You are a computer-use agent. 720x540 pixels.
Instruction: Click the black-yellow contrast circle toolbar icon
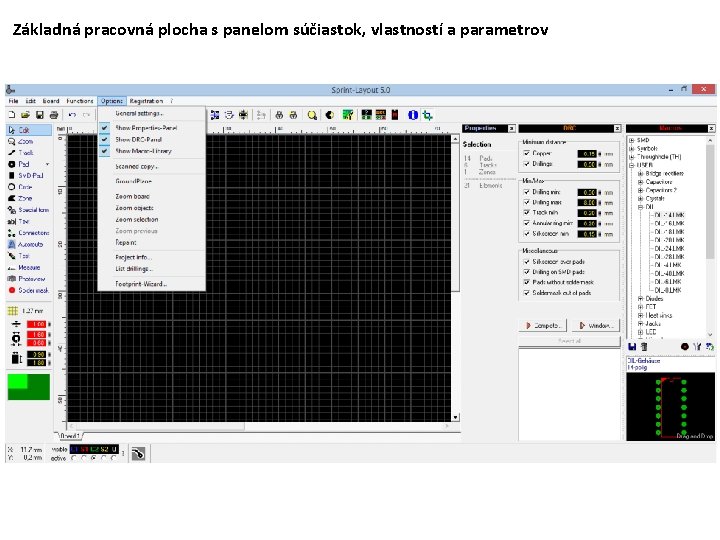(x=329, y=115)
